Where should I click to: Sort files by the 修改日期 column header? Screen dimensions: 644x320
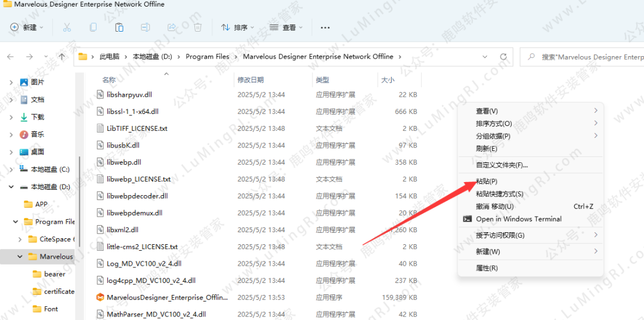250,80
